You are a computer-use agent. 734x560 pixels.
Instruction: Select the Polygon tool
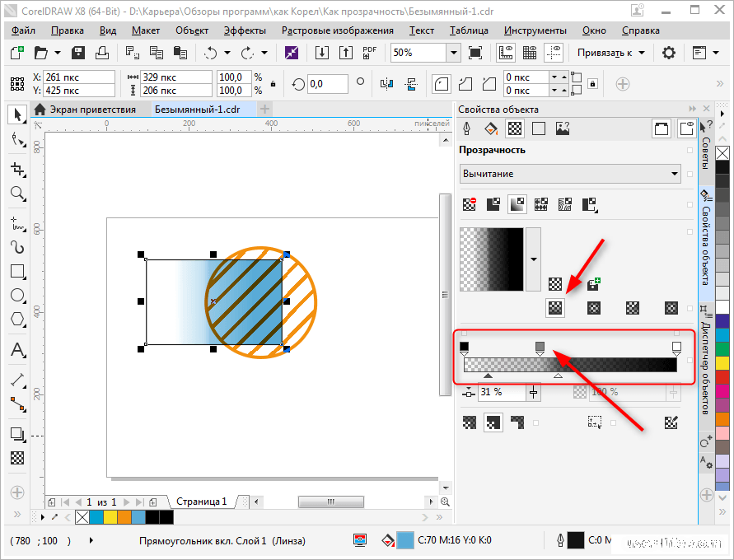[18, 319]
